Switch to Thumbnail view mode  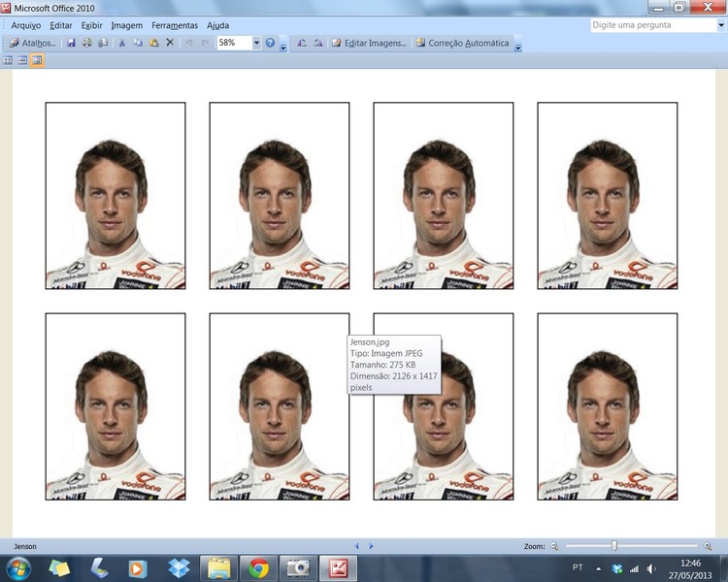click(x=8, y=60)
